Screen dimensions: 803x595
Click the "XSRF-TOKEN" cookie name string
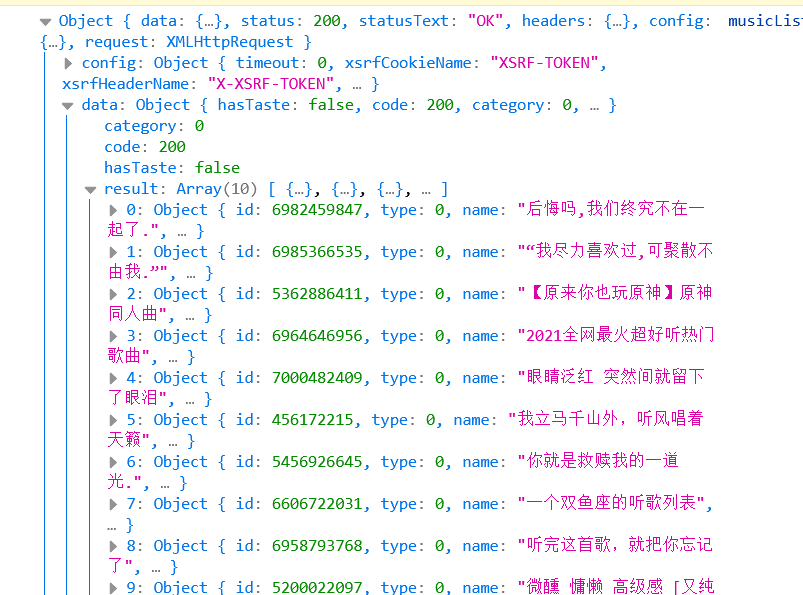pos(544,63)
